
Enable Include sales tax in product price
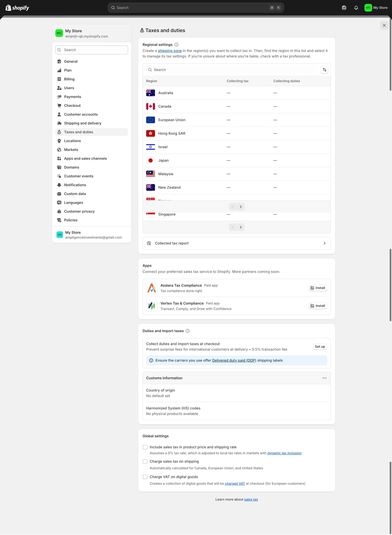point(145,447)
